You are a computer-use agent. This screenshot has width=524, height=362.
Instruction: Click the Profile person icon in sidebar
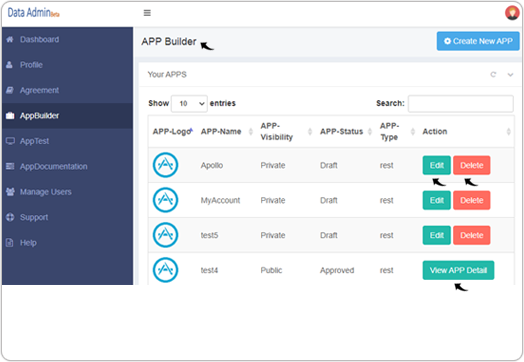(10, 65)
